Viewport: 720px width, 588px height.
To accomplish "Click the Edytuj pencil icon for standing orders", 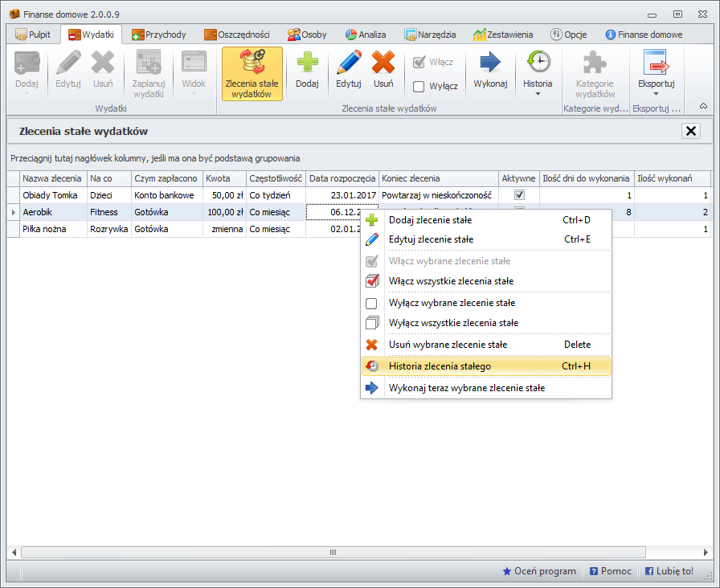I will coord(348,63).
